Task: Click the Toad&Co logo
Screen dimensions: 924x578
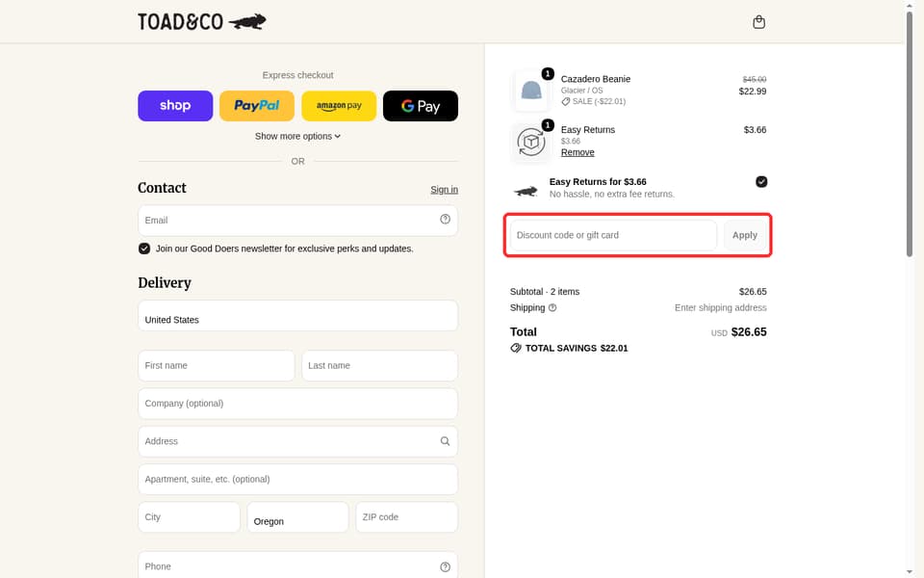Action: click(202, 22)
